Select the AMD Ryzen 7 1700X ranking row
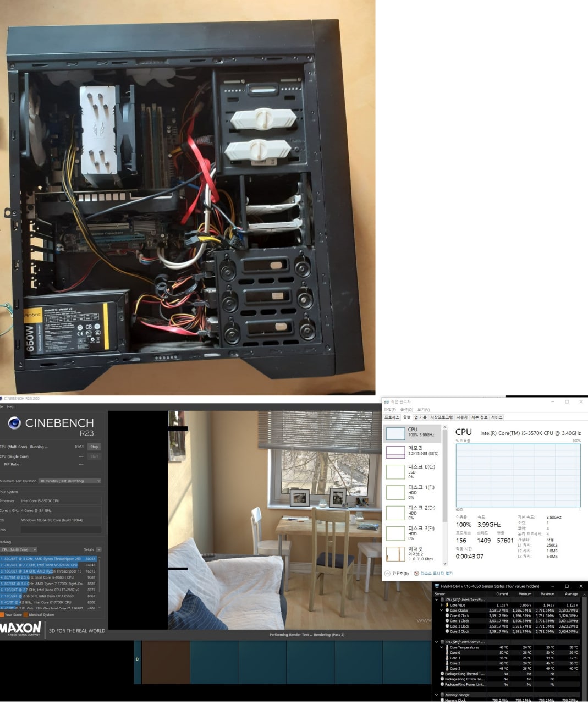The width and height of the screenshot is (588, 704). 48,584
